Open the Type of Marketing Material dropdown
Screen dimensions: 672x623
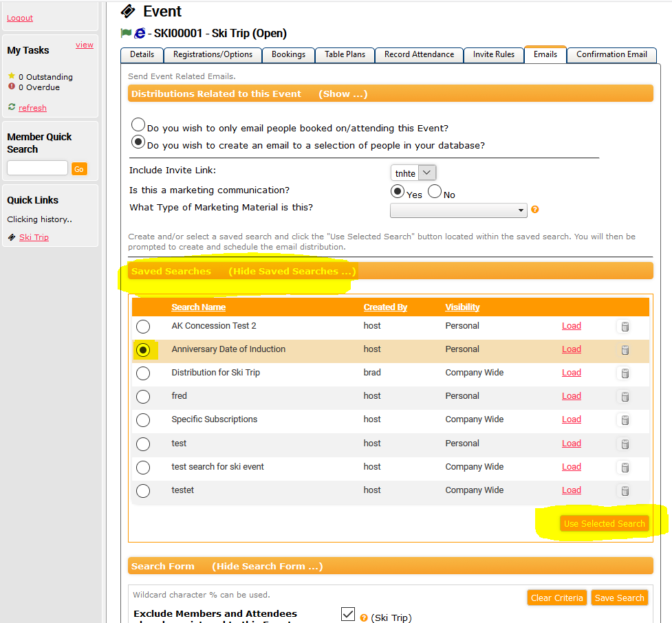[458, 210]
